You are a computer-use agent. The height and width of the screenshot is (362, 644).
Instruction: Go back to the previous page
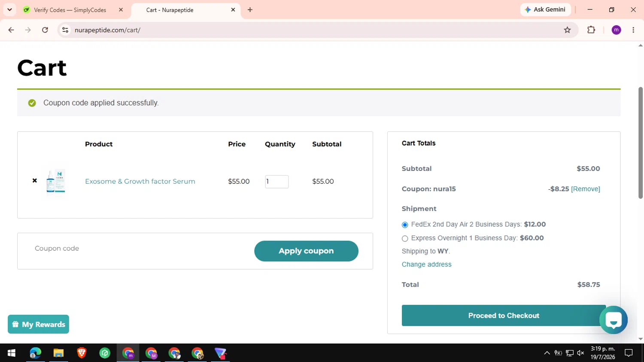click(x=11, y=30)
